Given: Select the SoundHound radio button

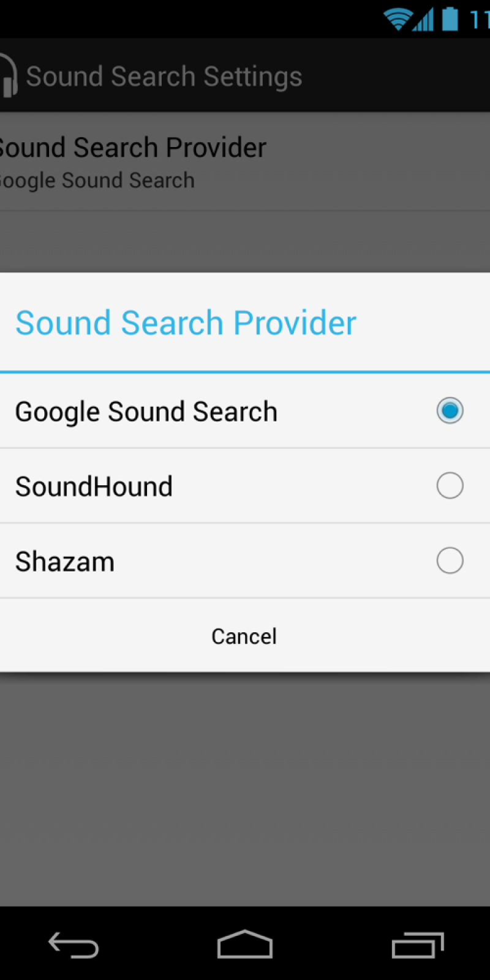Looking at the screenshot, I should point(450,486).
